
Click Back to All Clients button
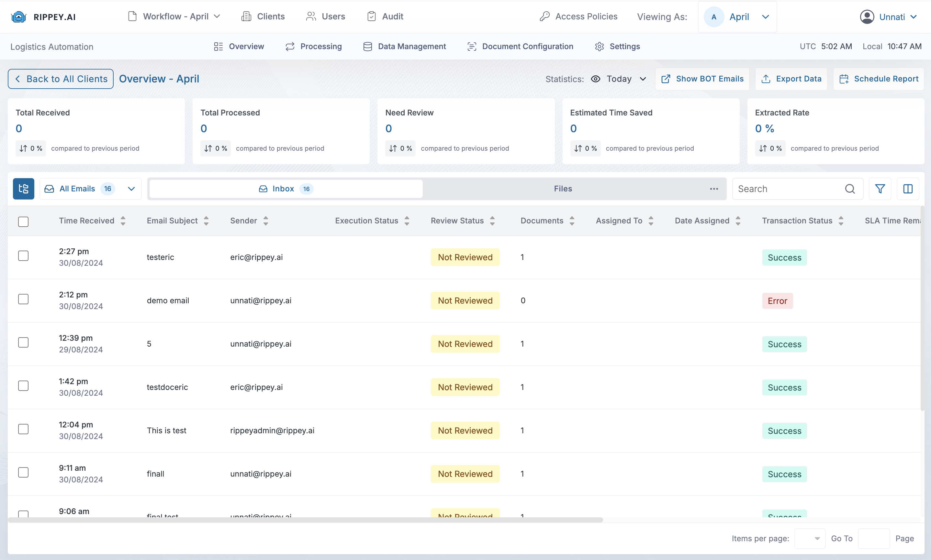61,79
